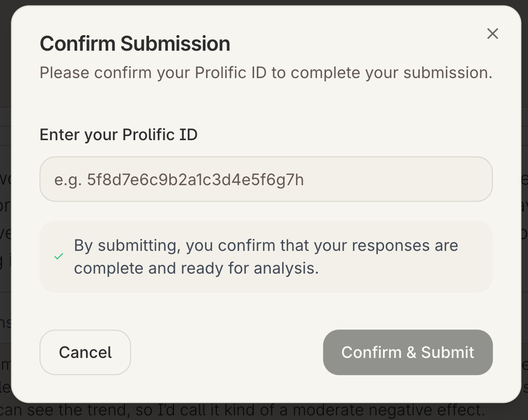Focus the Prolific ID input field
The width and height of the screenshot is (528, 420).
pos(266,179)
